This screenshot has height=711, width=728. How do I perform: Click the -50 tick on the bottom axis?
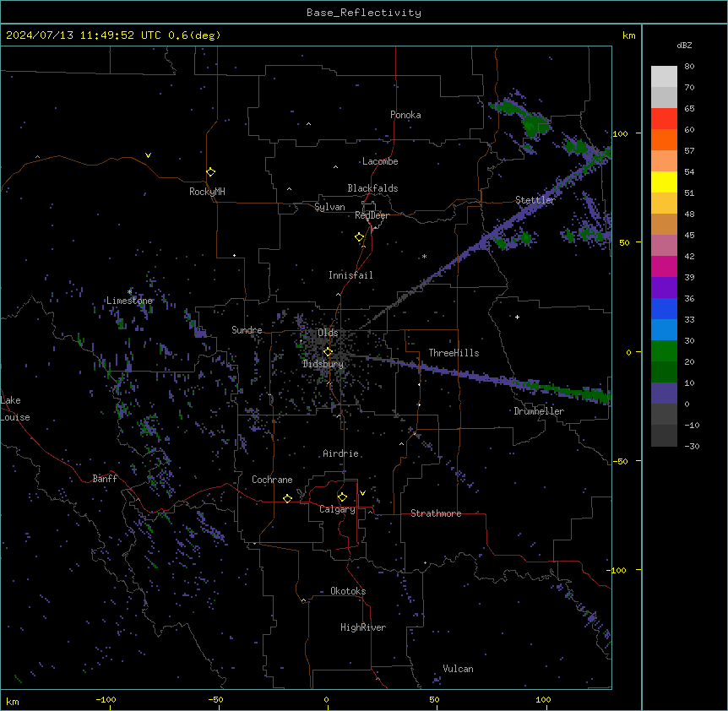[216, 700]
